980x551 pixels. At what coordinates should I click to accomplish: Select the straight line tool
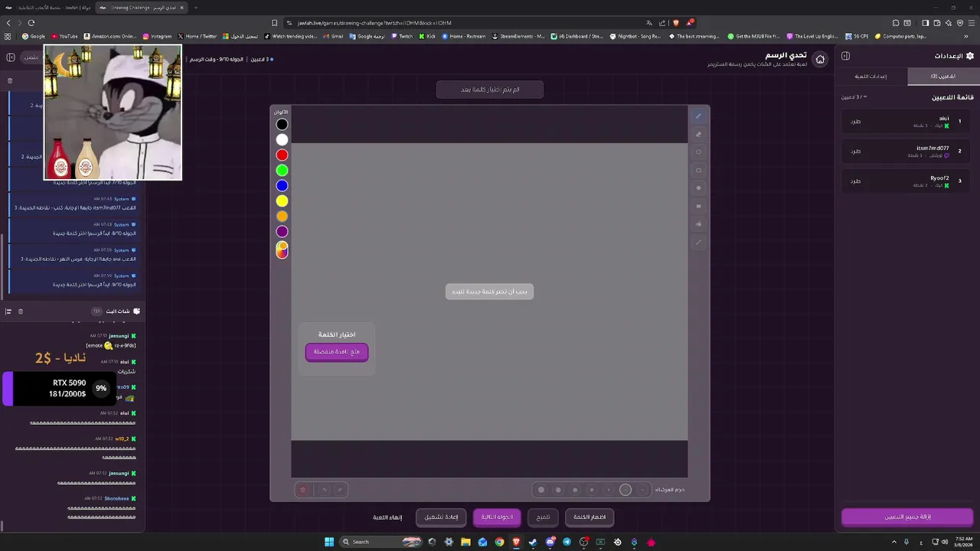pos(698,242)
